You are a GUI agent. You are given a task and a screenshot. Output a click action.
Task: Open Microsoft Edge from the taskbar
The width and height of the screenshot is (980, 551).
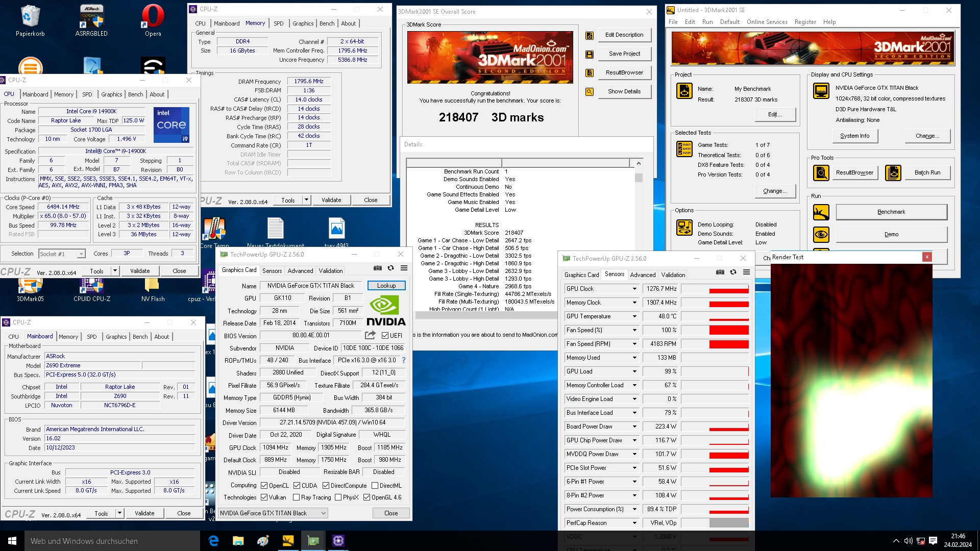tap(213, 541)
